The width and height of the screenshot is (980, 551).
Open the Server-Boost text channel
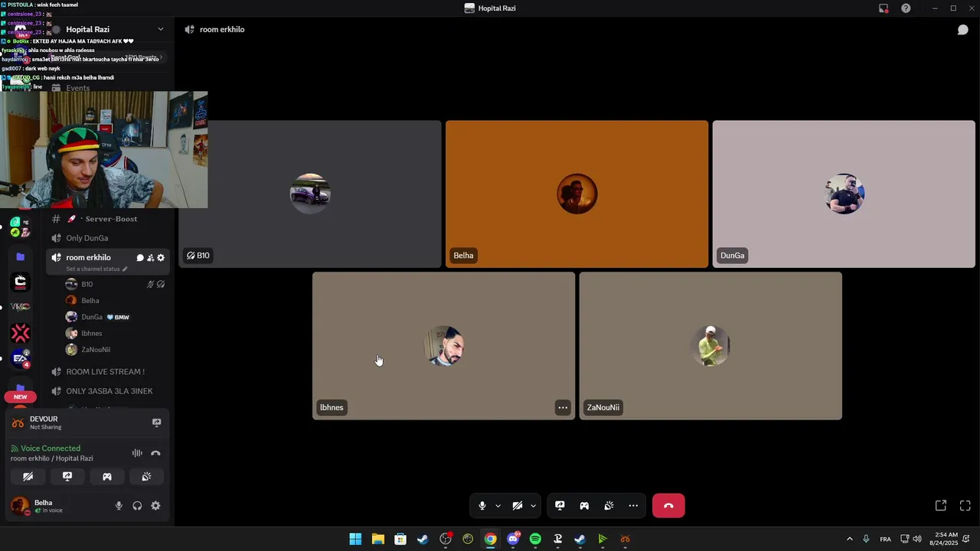[107, 219]
